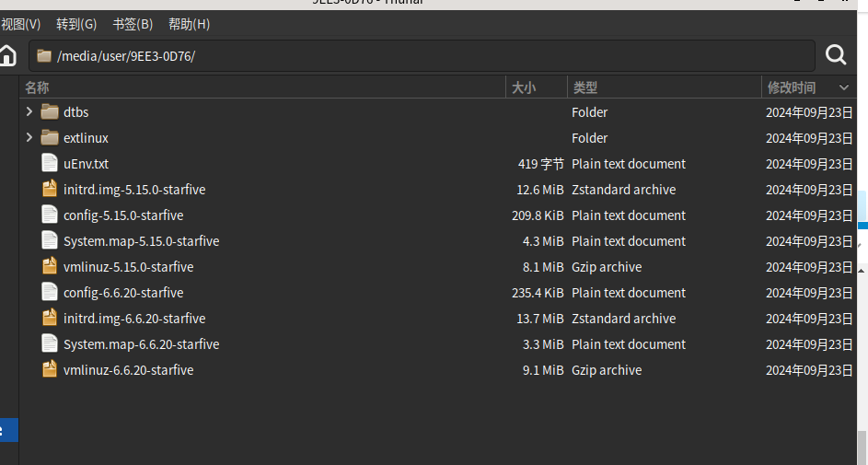Click the 4.3 MiB size value
Image resolution: width=868 pixels, height=465 pixels.
(543, 241)
